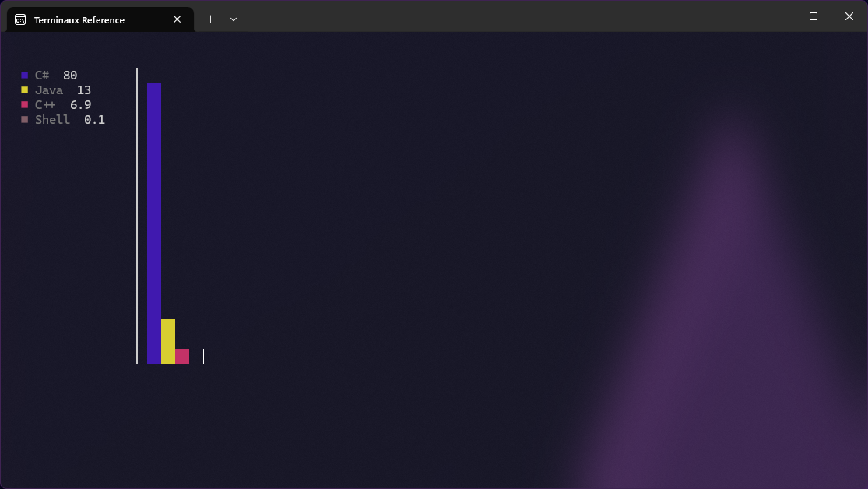This screenshot has width=868, height=489.
Task: Click the Java legend label
Action: tap(49, 90)
